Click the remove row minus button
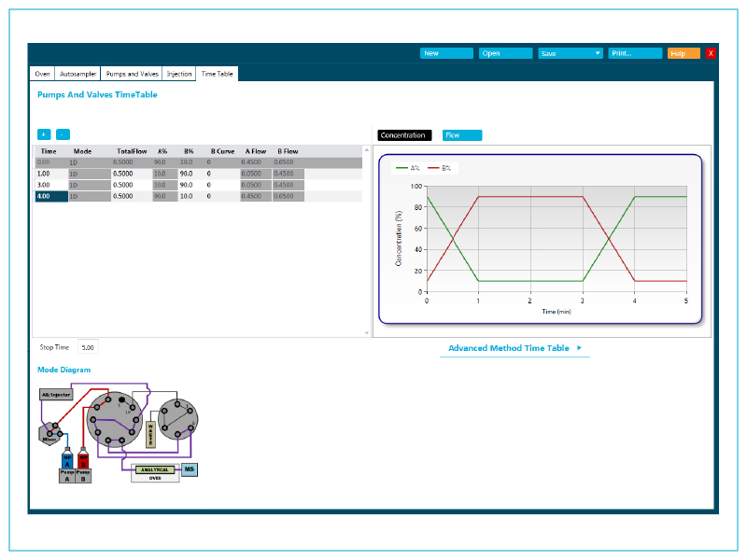This screenshot has width=747, height=560. (63, 134)
